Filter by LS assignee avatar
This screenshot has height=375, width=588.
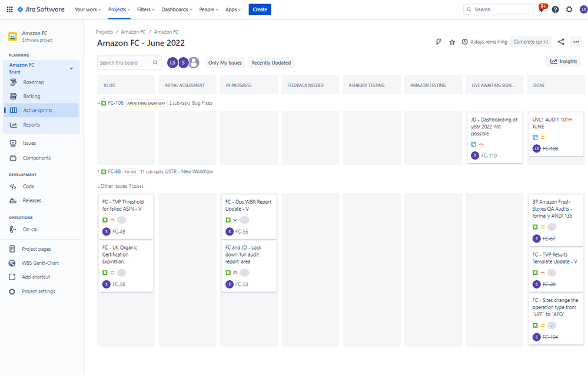(x=172, y=62)
